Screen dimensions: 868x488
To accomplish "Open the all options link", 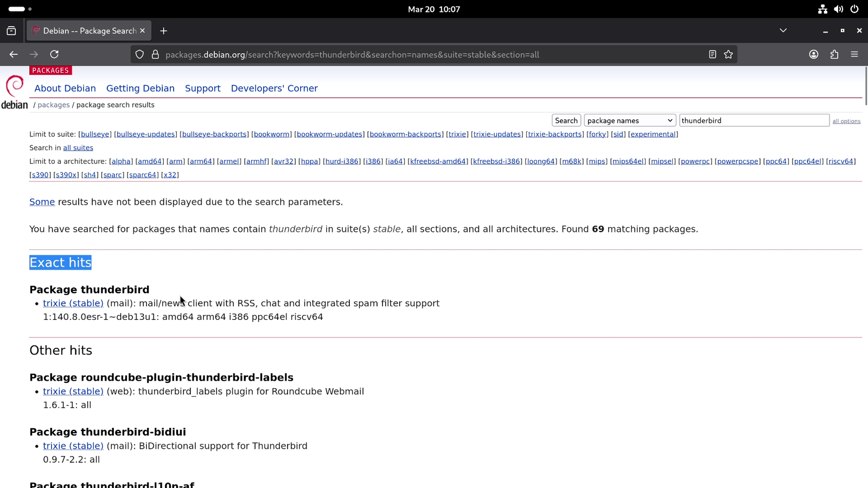I will point(846,121).
